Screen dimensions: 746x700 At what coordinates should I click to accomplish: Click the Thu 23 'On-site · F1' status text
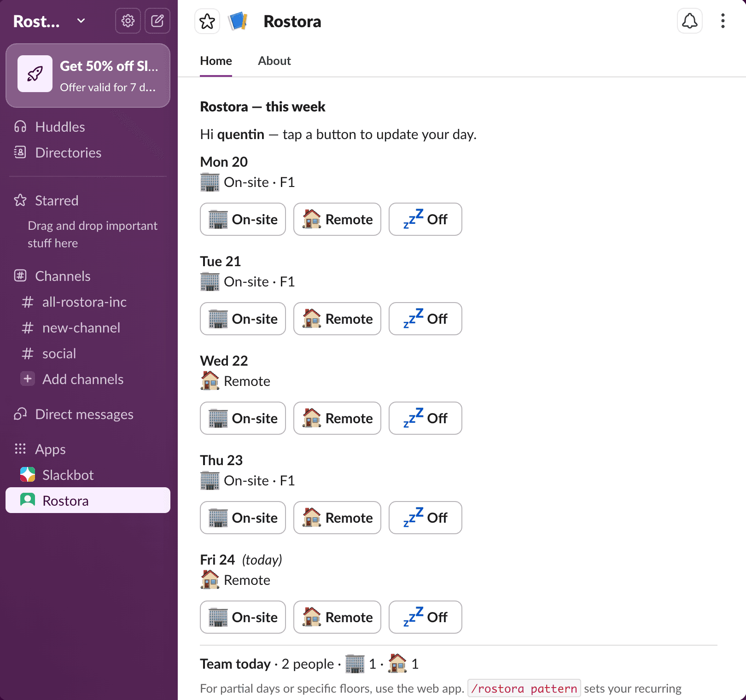[259, 480]
